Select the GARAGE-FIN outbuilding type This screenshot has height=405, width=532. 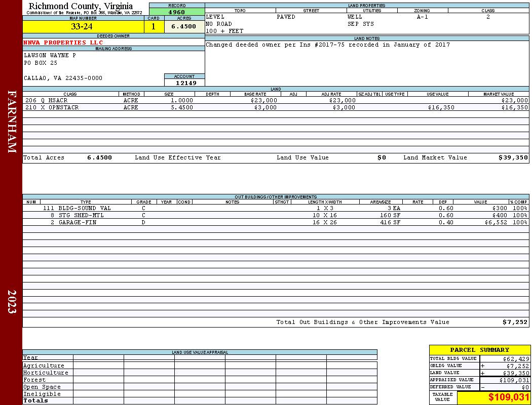click(78, 222)
